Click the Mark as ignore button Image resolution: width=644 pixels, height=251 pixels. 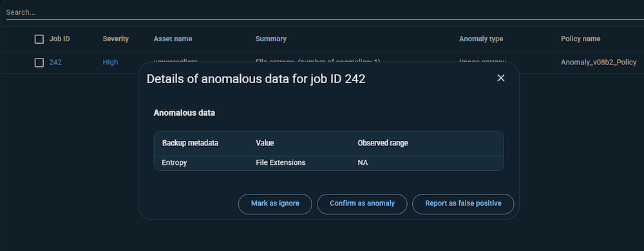coord(275,204)
